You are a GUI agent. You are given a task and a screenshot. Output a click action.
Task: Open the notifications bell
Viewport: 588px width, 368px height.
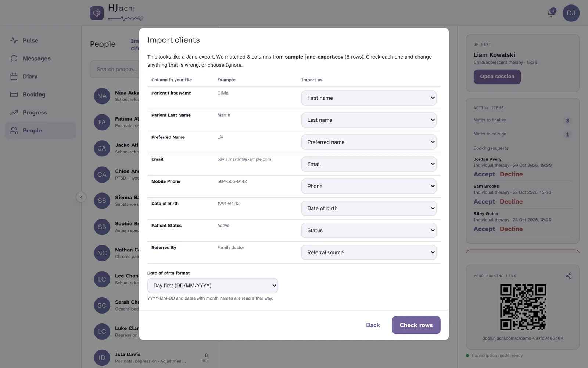click(551, 13)
